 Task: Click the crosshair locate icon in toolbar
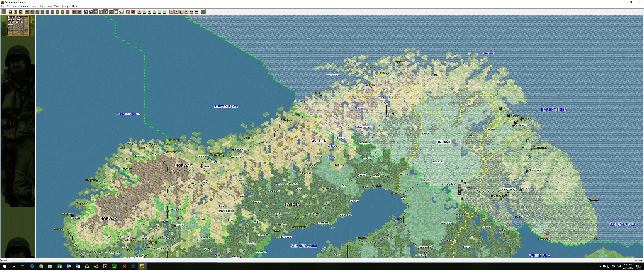4,12
